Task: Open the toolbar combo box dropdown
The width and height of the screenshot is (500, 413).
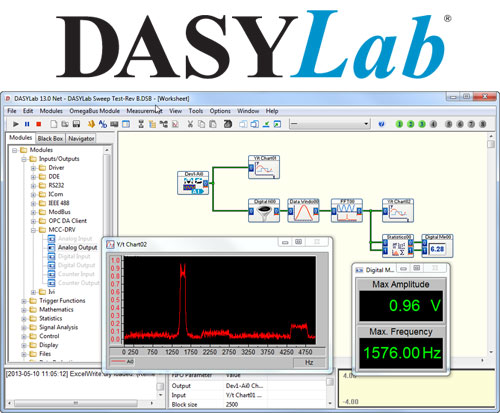Action: point(366,124)
